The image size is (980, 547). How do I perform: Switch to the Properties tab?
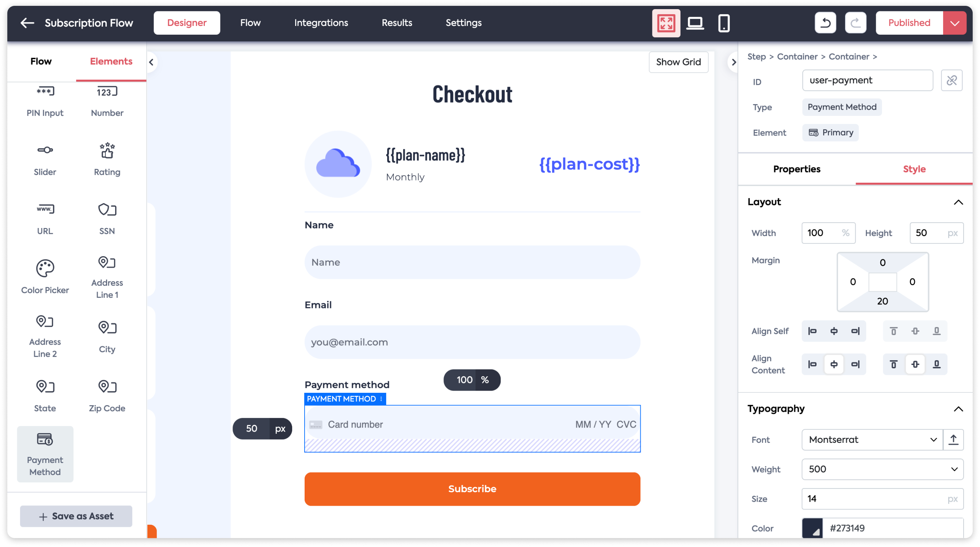pyautogui.click(x=797, y=169)
